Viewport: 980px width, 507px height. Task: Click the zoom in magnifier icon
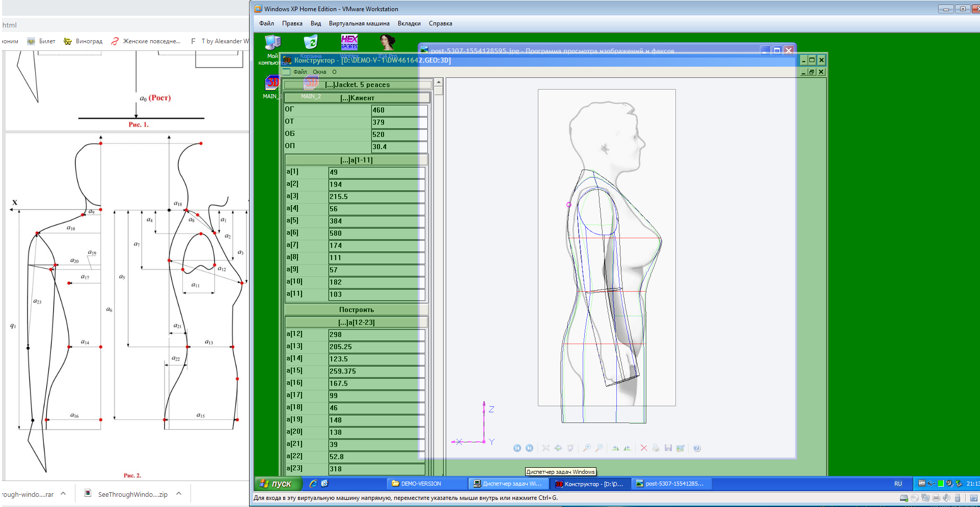(x=587, y=448)
